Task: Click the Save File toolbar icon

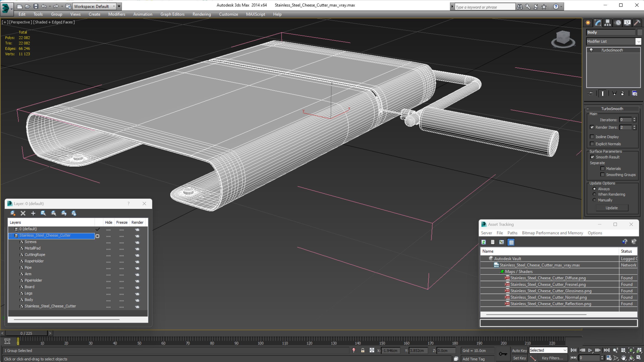Action: [36, 6]
